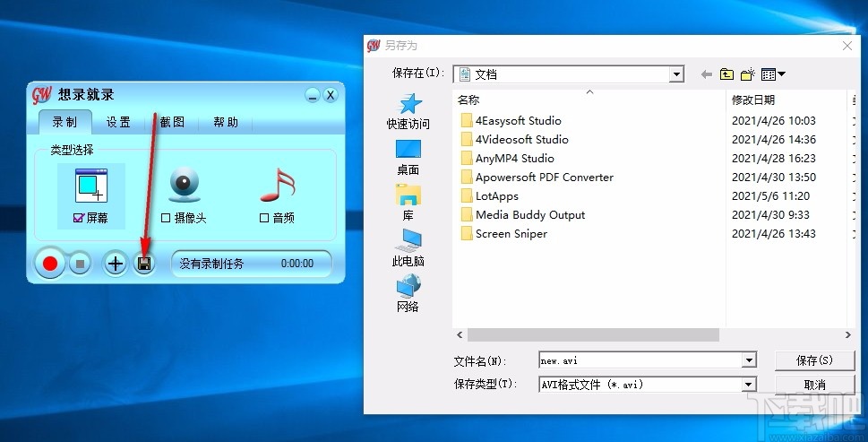Open the view menu icon

(x=773, y=74)
